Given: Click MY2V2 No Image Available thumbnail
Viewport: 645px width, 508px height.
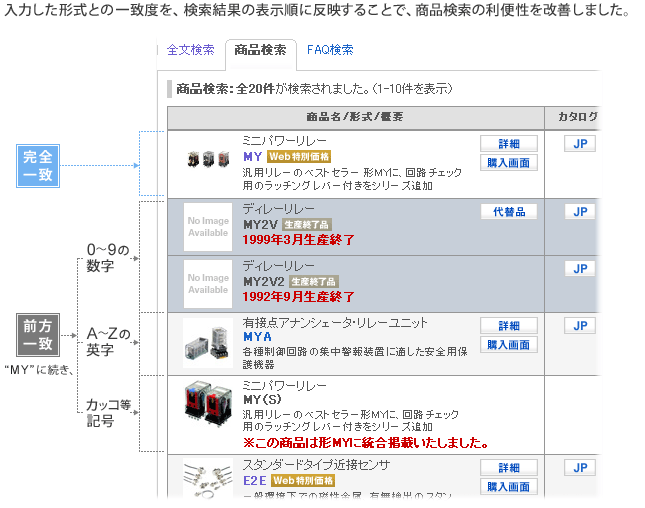Looking at the screenshot, I should [208, 284].
